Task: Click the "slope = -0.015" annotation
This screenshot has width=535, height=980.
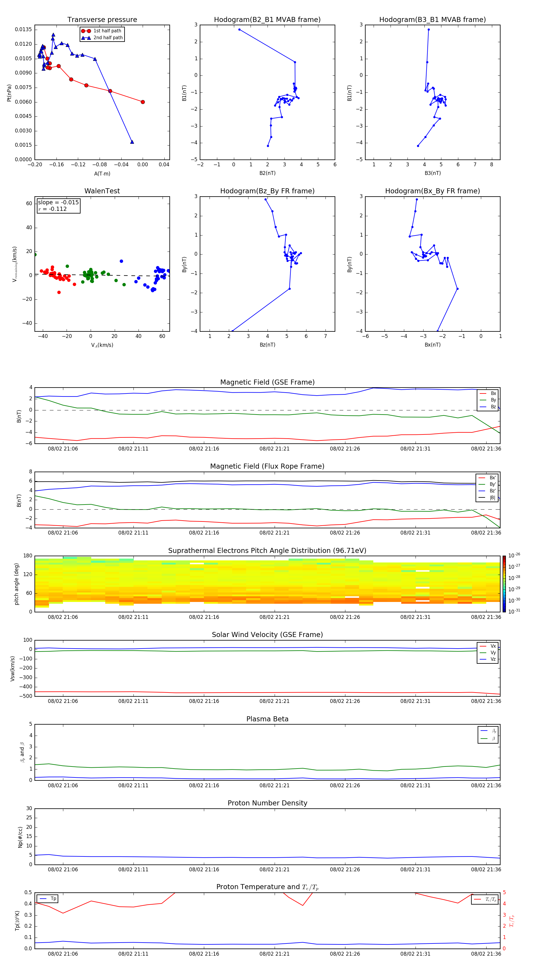Action: pos(58,203)
